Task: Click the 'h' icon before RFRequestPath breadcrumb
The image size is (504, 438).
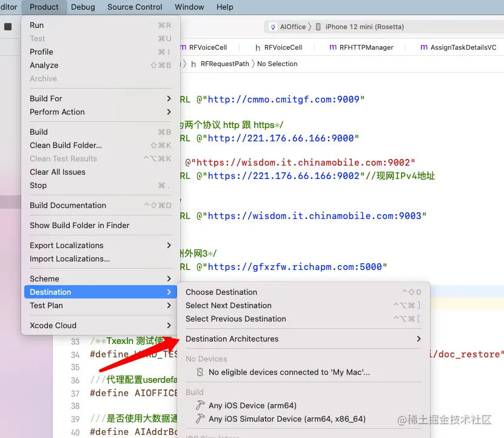Action: click(193, 64)
